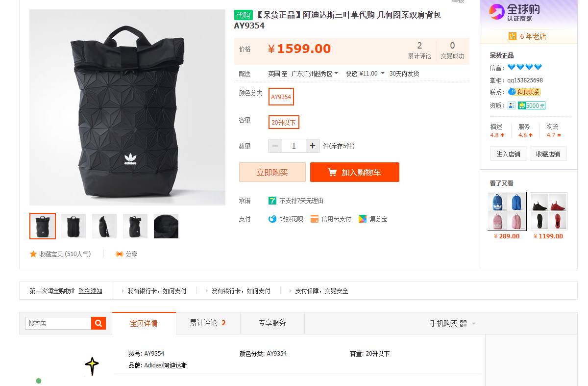588x386 pixels.
Task: Select the 20升以下 capacity option
Action: tap(284, 122)
